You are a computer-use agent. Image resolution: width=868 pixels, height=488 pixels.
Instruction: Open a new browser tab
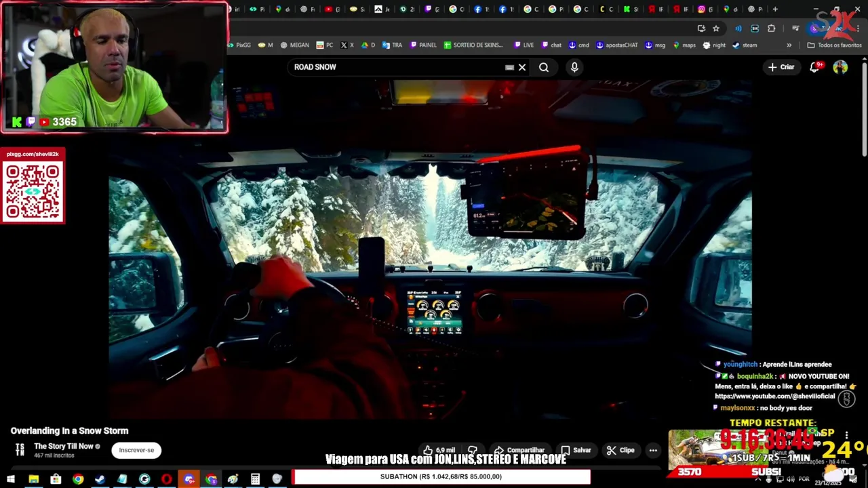[x=775, y=9]
